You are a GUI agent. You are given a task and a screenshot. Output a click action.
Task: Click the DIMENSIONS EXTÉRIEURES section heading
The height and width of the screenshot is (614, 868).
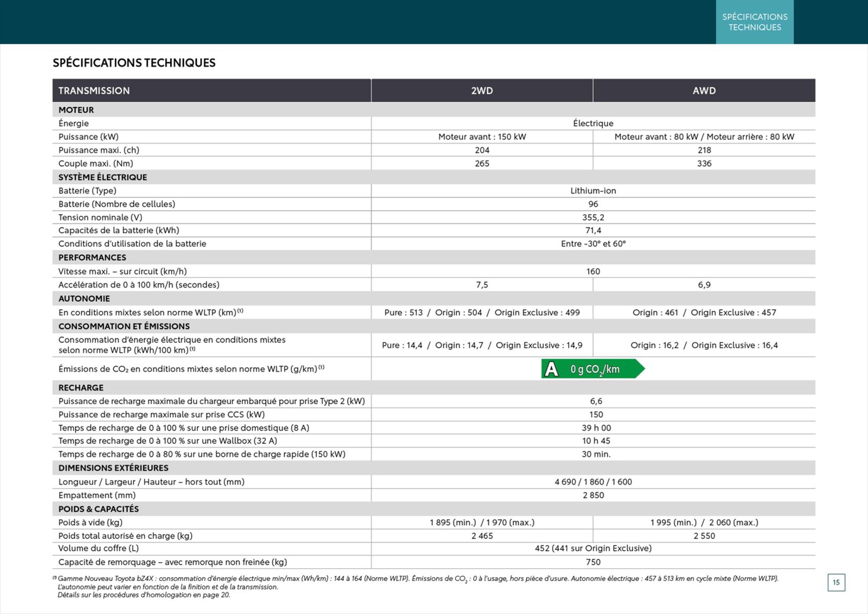click(113, 468)
